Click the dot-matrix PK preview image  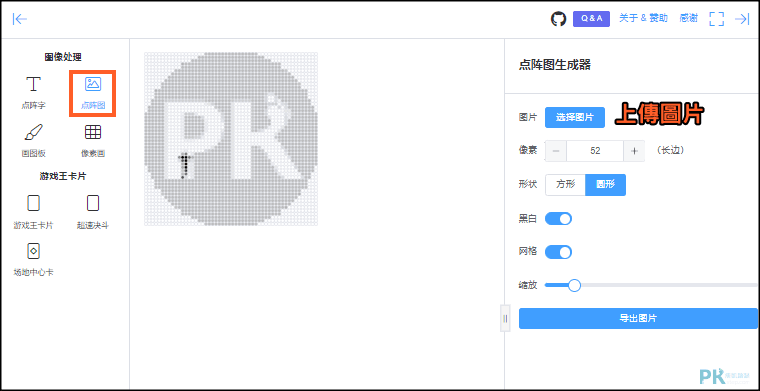coord(231,139)
